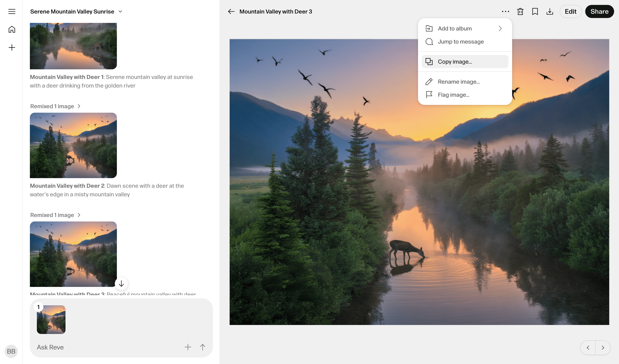Download image with download icon

(x=550, y=12)
